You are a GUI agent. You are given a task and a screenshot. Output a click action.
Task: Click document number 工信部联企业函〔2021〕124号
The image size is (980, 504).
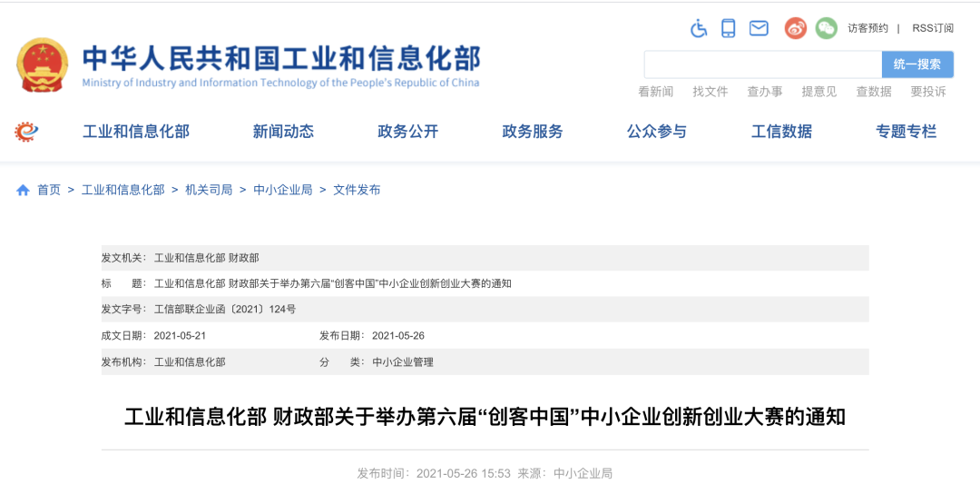[x=225, y=309]
